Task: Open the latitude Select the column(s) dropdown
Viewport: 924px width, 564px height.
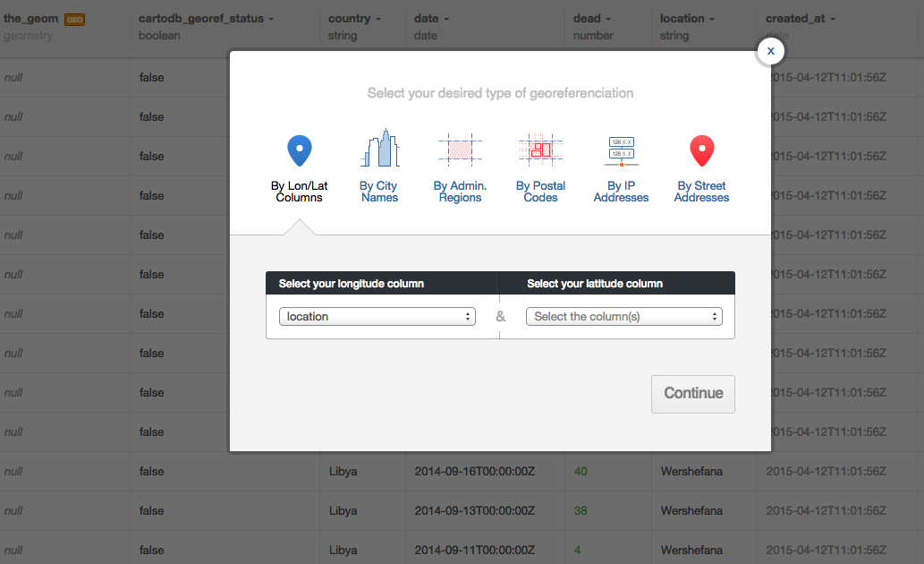Action: (624, 316)
